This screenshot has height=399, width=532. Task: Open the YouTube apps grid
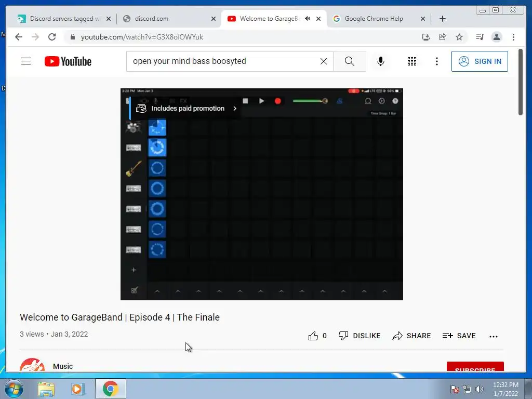point(412,61)
